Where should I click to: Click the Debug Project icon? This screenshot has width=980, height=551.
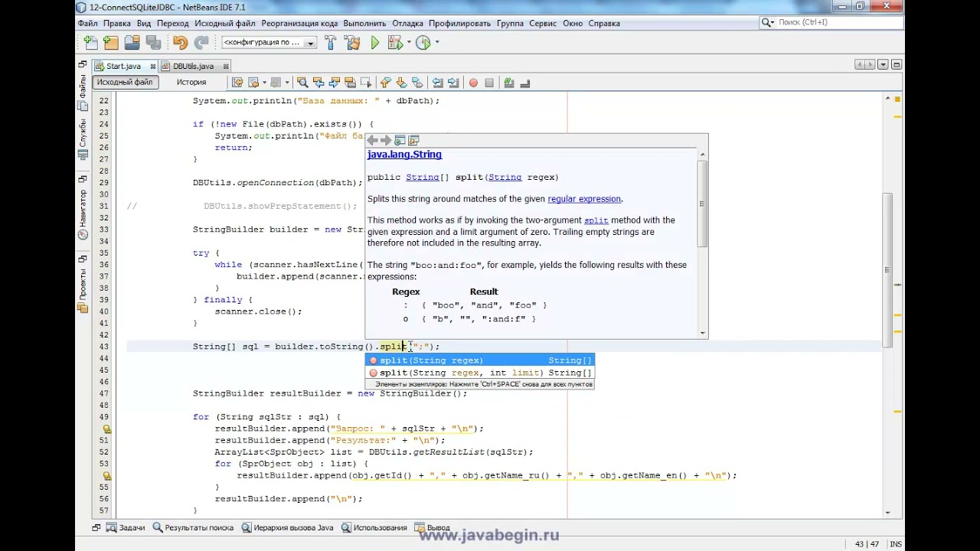[395, 43]
